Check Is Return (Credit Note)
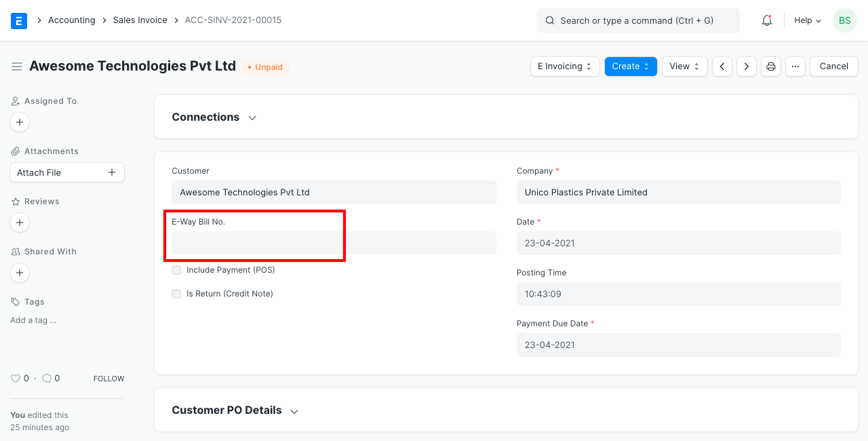This screenshot has width=868, height=441. coord(176,293)
